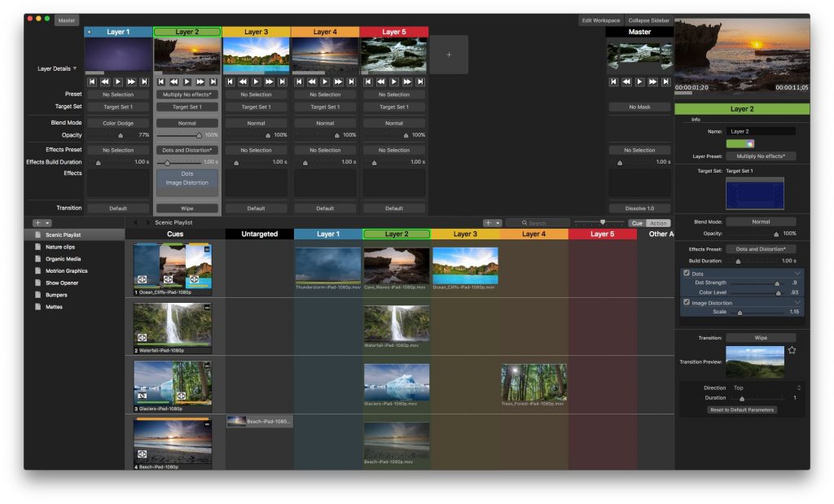Click the Target Set 1 blue preview
The height and width of the screenshot is (504, 834).
(x=755, y=194)
